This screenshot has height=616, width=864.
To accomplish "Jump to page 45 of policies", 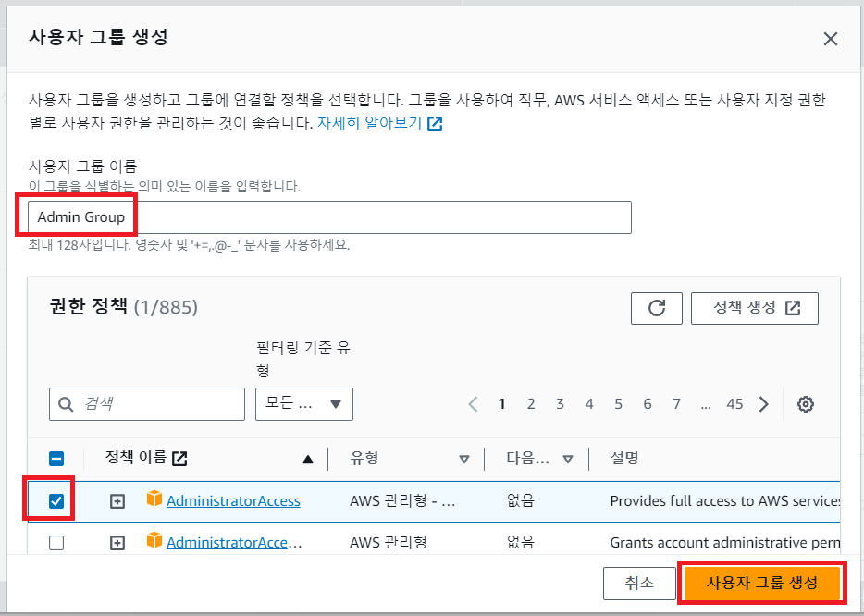I will pyautogui.click(x=734, y=404).
